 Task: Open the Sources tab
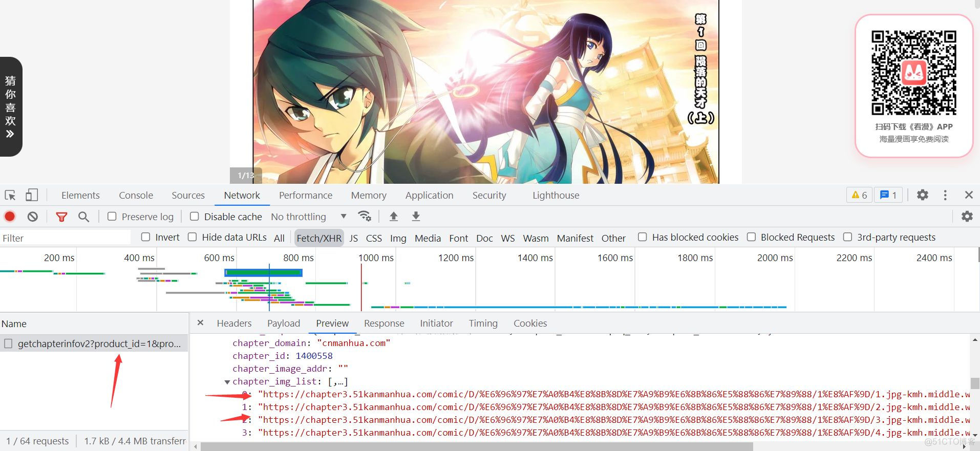[x=188, y=195]
